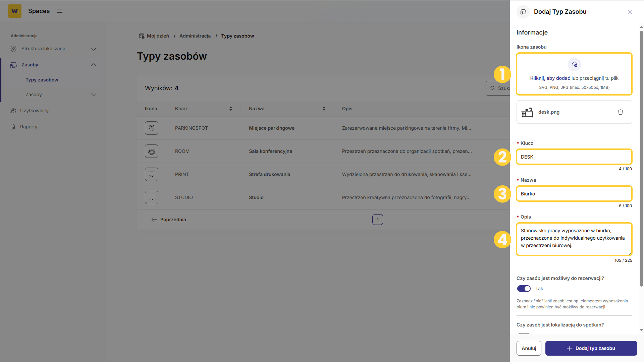The width and height of the screenshot is (644, 362).
Task: Toggle the reservable resource switch (Tak)
Action: point(524,289)
